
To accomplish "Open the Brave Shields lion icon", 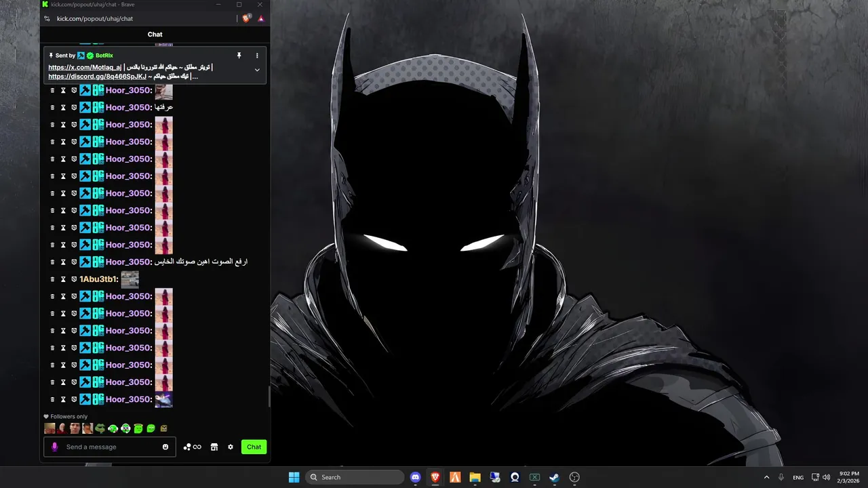I will point(246,18).
